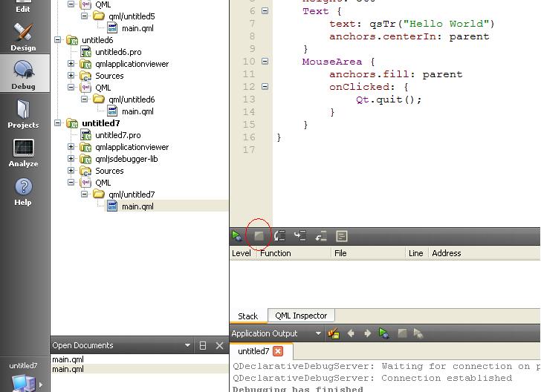Stop the application in Application Output toolbar
Viewport: 541px width, 392px height.
pyautogui.click(x=402, y=333)
